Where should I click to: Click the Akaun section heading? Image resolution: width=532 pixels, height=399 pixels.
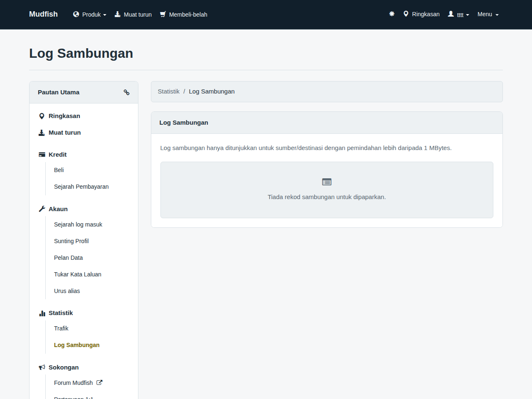pyautogui.click(x=58, y=209)
